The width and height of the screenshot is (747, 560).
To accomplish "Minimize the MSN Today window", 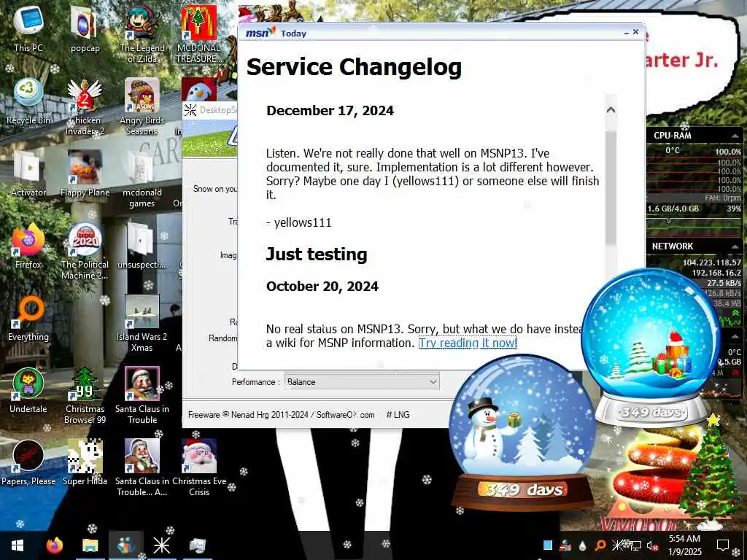I will (627, 32).
